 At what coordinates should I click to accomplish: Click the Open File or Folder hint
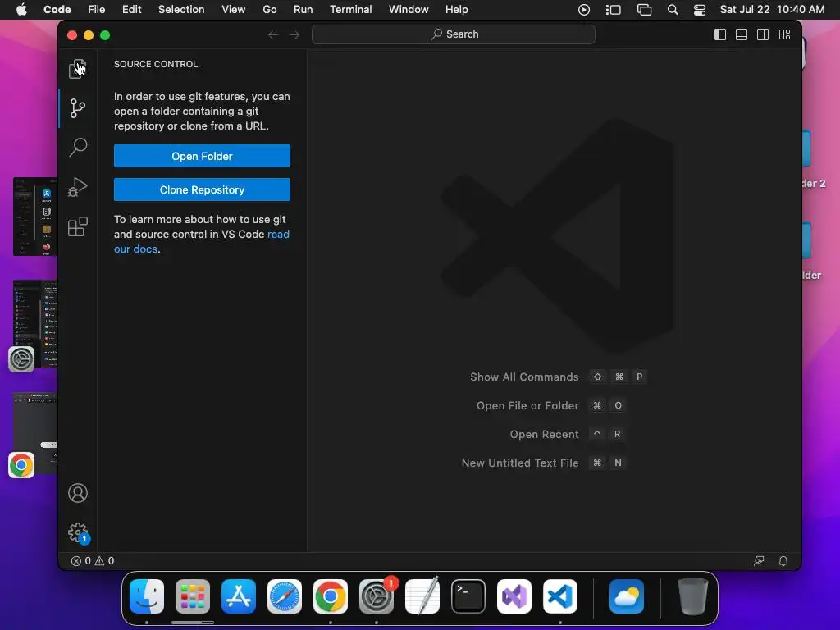551,405
